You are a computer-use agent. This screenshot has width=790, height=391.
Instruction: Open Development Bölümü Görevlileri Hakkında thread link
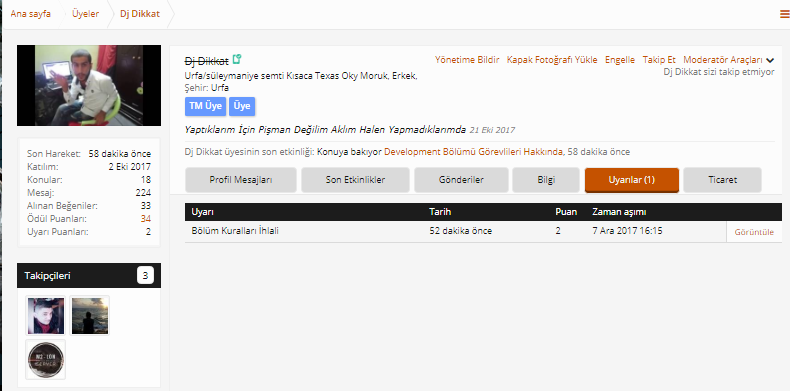tap(474, 152)
